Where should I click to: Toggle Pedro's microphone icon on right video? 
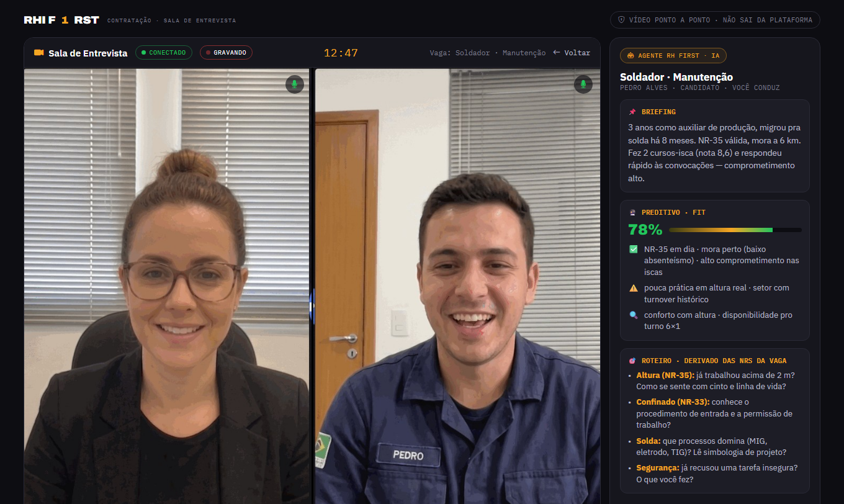click(583, 84)
